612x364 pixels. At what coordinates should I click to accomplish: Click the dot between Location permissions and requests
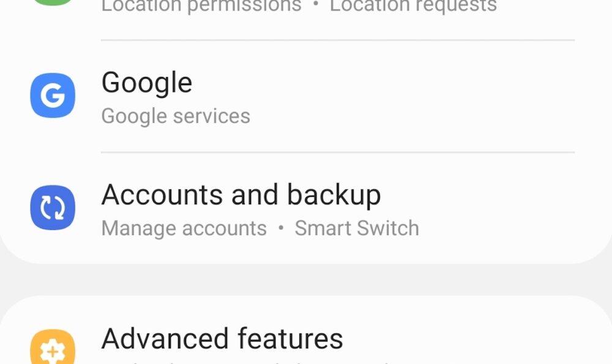pos(316,6)
